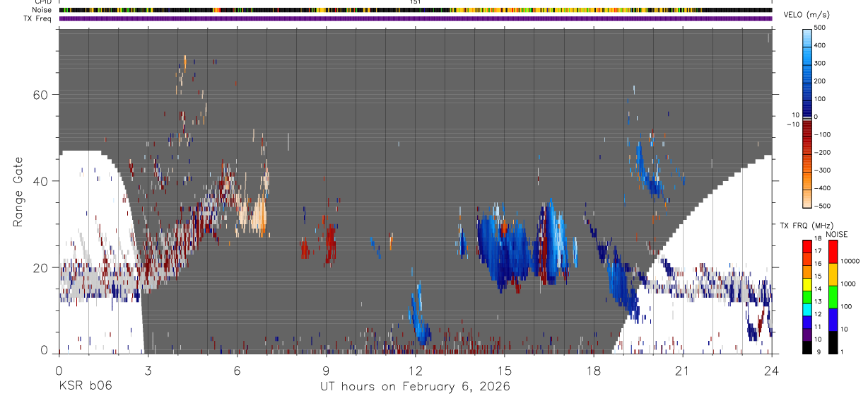Click the 18 hour tick label
Image resolution: width=868 pixels, height=401 pixels.
(593, 370)
